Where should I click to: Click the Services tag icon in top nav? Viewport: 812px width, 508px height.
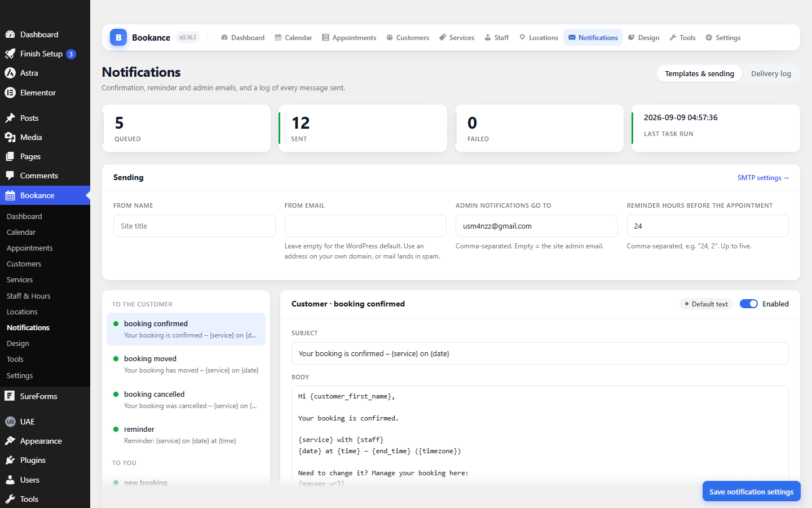(443, 37)
